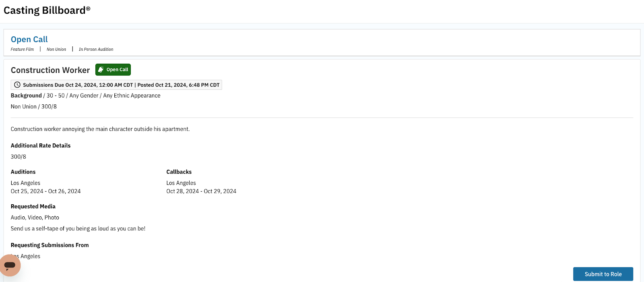This screenshot has width=644, height=282.
Task: Click the Audio, Video, Photo media text
Action: point(35,218)
